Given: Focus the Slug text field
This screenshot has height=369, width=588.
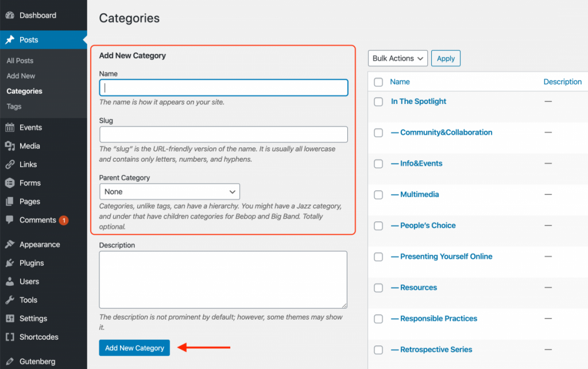Looking at the screenshot, I should [223, 134].
